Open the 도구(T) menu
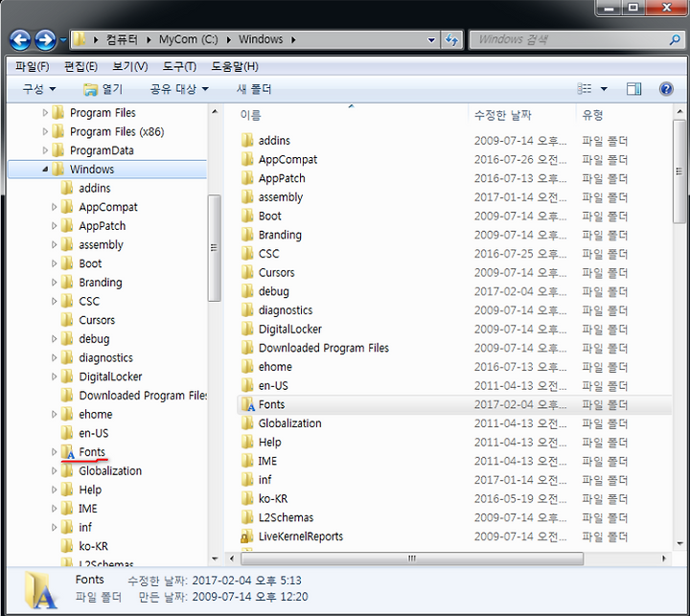The image size is (690, 616). [179, 66]
